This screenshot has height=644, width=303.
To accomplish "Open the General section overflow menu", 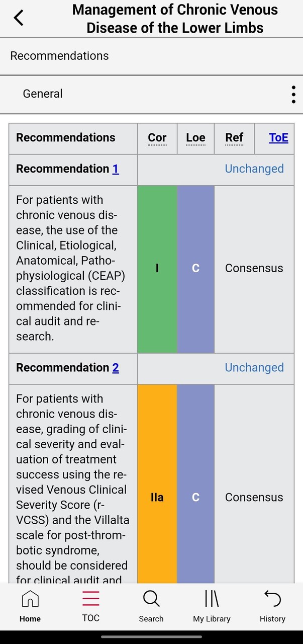I will [293, 94].
